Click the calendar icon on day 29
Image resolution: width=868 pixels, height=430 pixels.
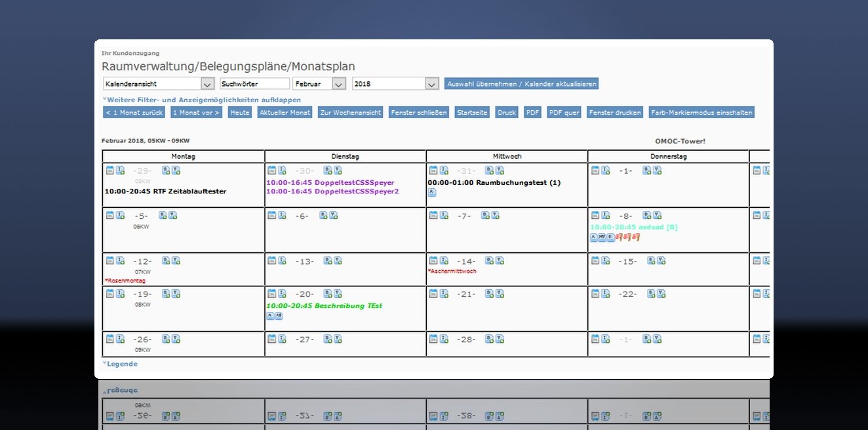coord(110,170)
